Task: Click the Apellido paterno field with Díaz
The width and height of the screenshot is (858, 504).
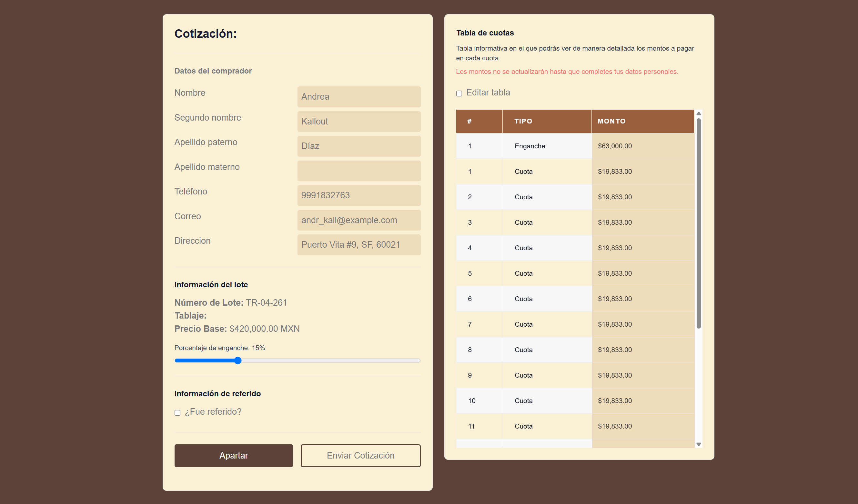Action: (358, 146)
